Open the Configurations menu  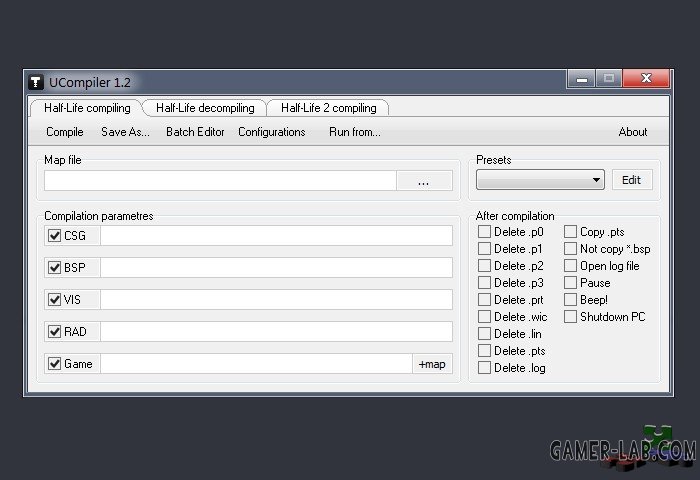[x=271, y=132]
